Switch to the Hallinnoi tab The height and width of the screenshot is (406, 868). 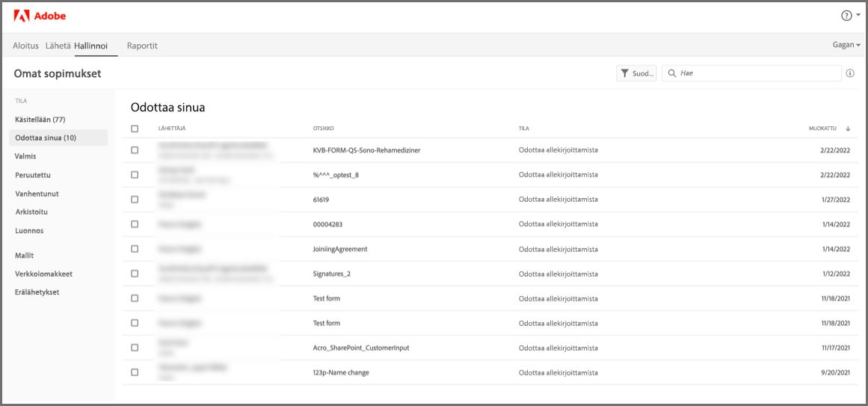pos(90,46)
